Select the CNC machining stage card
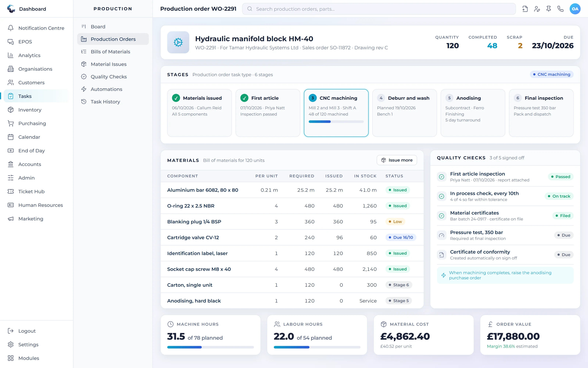Viewport: 588px width, 368px height. point(336,113)
